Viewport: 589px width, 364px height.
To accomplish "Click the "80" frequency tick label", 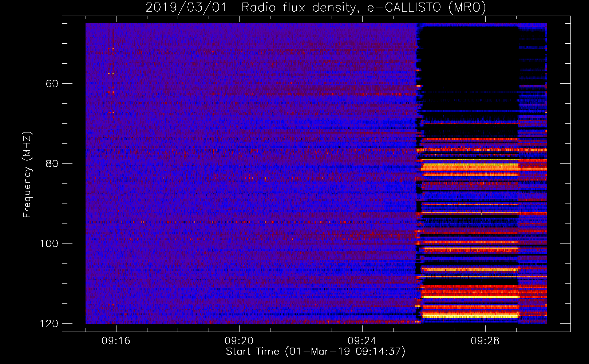I will click(52, 163).
